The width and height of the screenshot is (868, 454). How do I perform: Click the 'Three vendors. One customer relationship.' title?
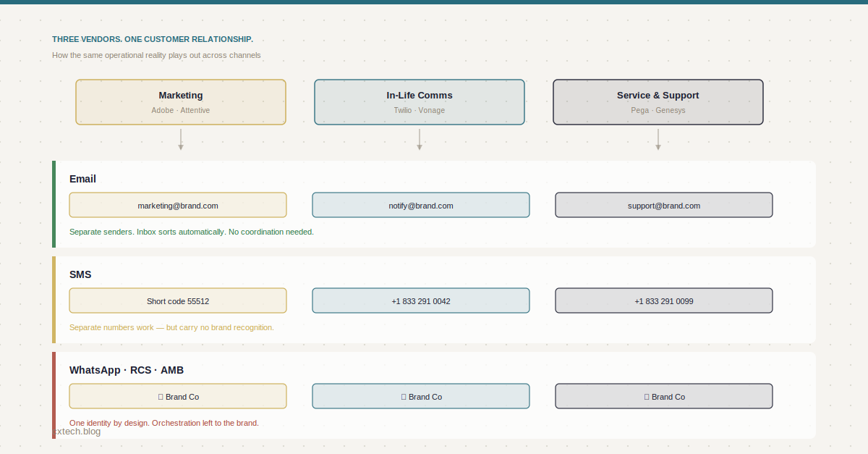point(153,39)
